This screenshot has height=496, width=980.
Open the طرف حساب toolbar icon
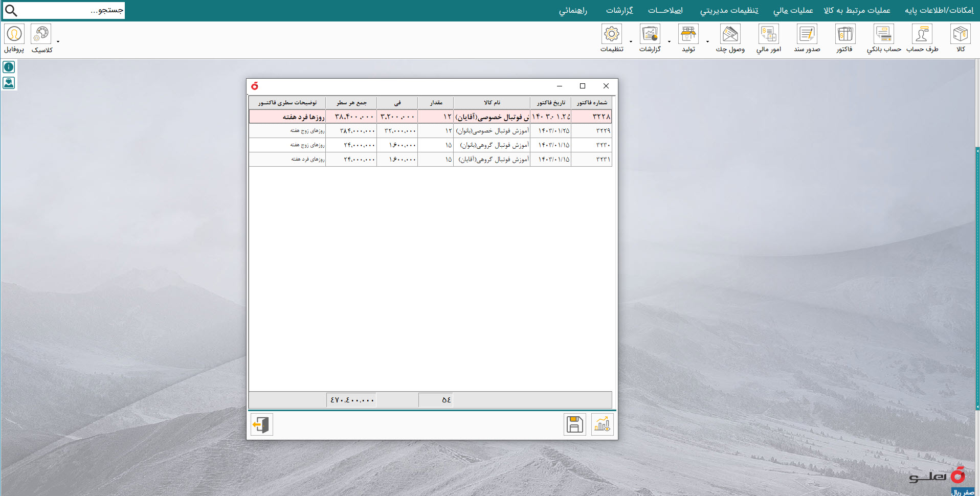pyautogui.click(x=922, y=38)
